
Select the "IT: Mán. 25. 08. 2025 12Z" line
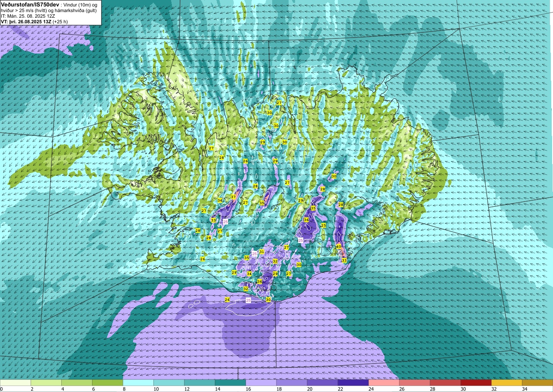pos(27,16)
